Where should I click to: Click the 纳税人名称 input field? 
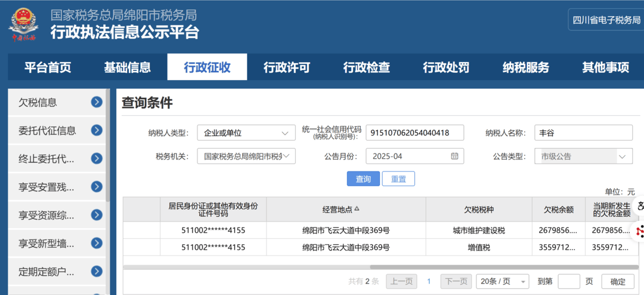583,133
